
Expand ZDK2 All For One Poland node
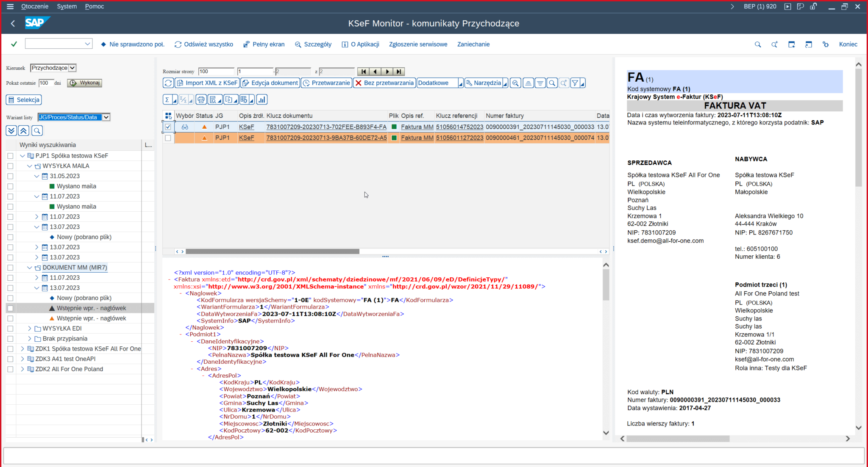coord(22,369)
